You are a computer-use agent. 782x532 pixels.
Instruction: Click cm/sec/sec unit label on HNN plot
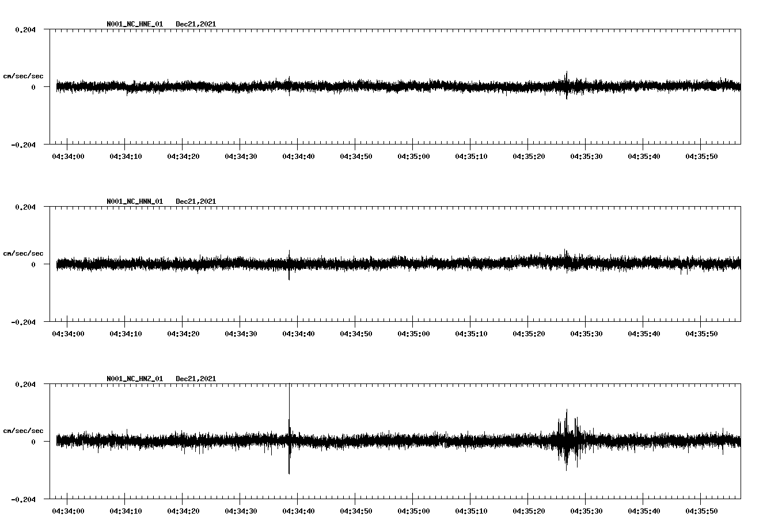[x=23, y=253]
